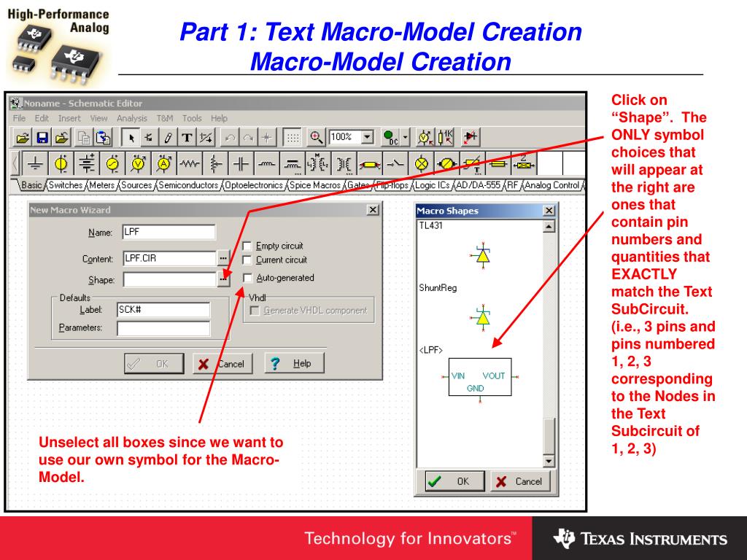
Task: Click the Macro Shapes scrollbar thumb
Action: [x=549, y=437]
